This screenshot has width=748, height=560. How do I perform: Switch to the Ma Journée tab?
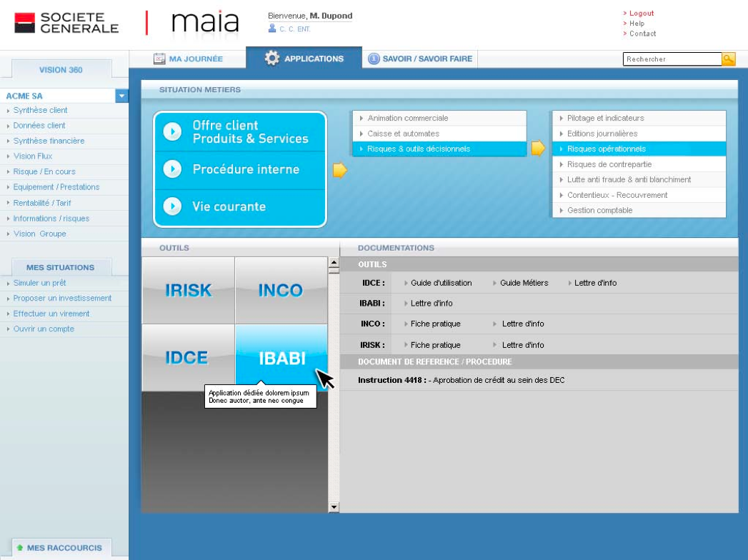coord(189,59)
